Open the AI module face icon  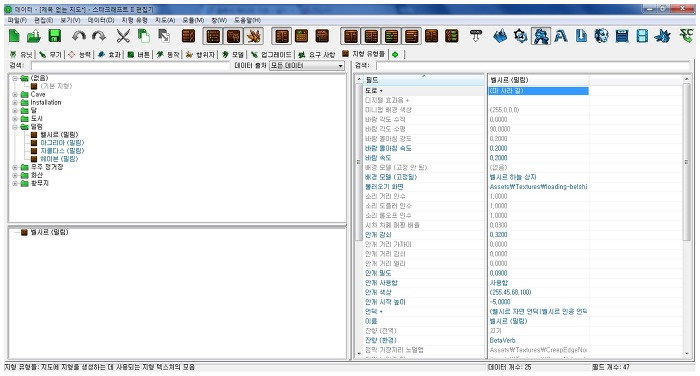coord(601,36)
